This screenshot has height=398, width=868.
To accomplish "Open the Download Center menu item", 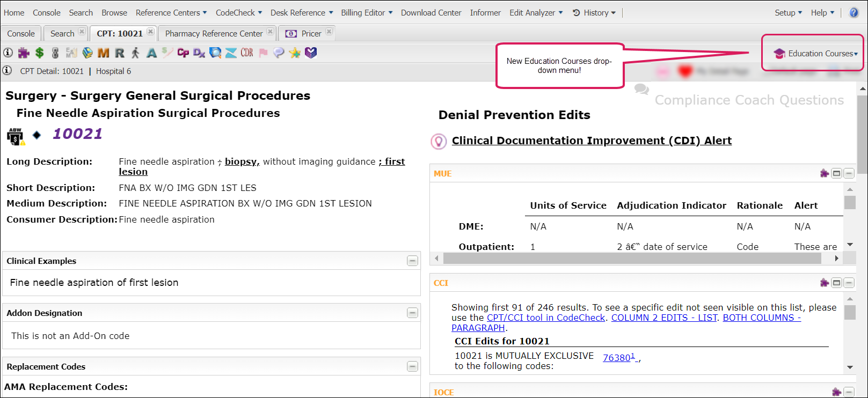I will click(431, 12).
